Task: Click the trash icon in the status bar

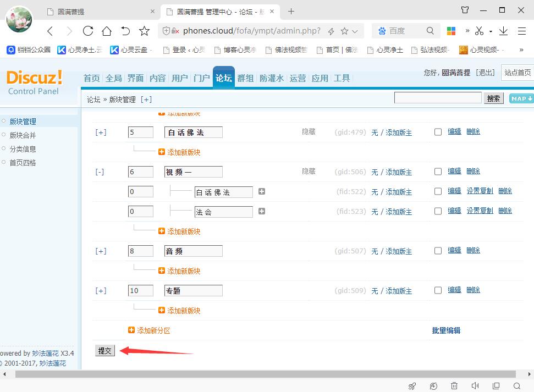Action: 454,385
